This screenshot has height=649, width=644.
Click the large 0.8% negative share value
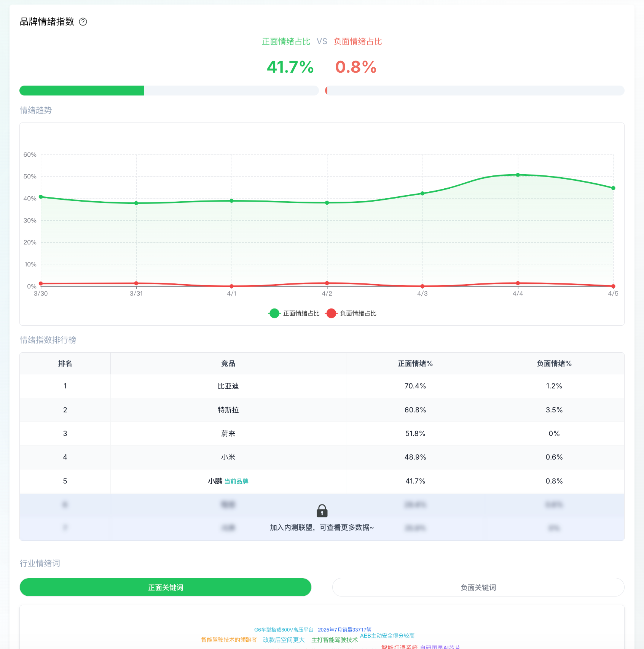pyautogui.click(x=356, y=67)
